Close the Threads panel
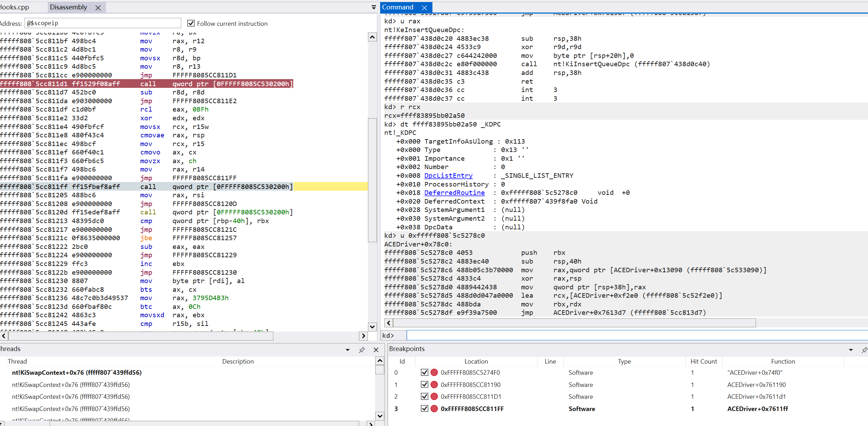Viewport: 868px width, 426px height. point(376,350)
